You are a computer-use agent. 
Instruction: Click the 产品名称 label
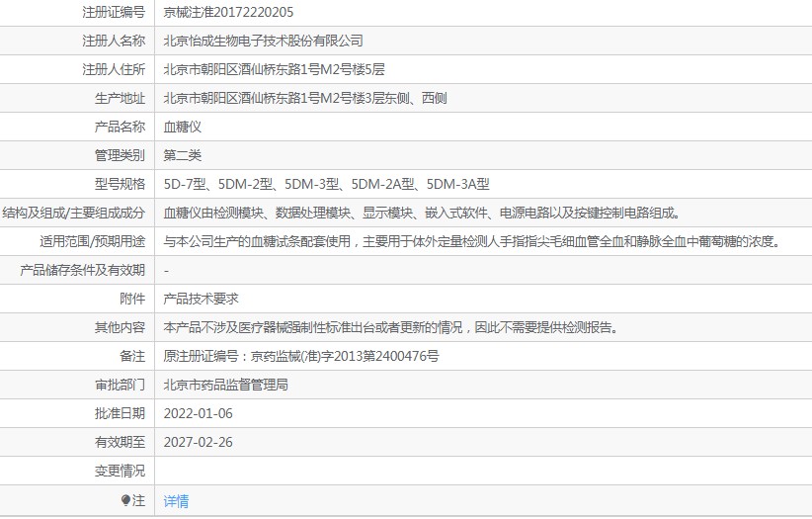coord(120,127)
